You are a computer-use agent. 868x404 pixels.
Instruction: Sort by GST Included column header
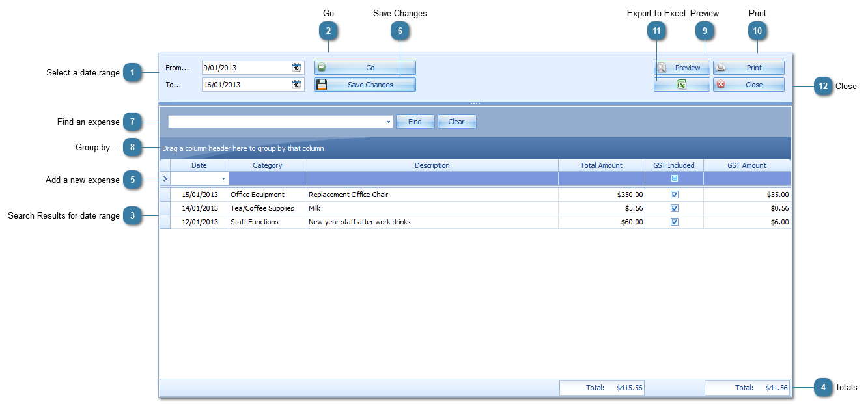[674, 165]
